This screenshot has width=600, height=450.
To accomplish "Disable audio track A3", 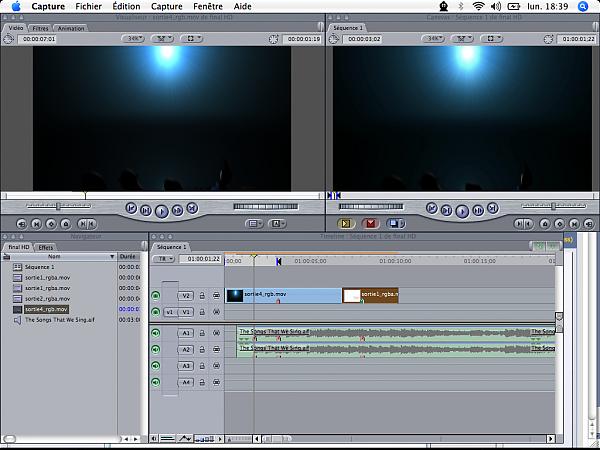I will (x=156, y=366).
